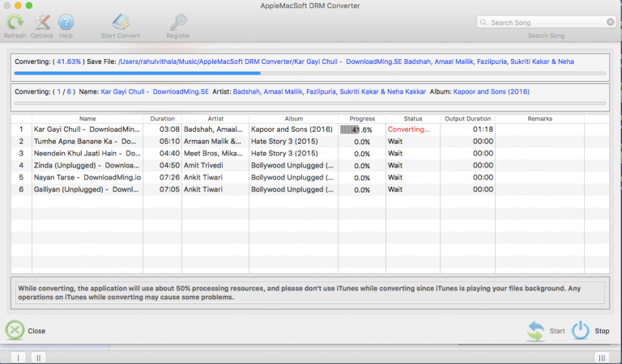Image resolution: width=622 pixels, height=364 pixels.
Task: Select the Kar Gayi Chull song row
Action: coord(310,129)
